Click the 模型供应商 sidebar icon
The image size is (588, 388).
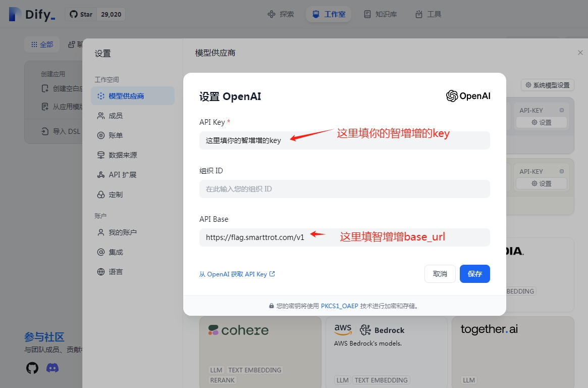click(101, 96)
